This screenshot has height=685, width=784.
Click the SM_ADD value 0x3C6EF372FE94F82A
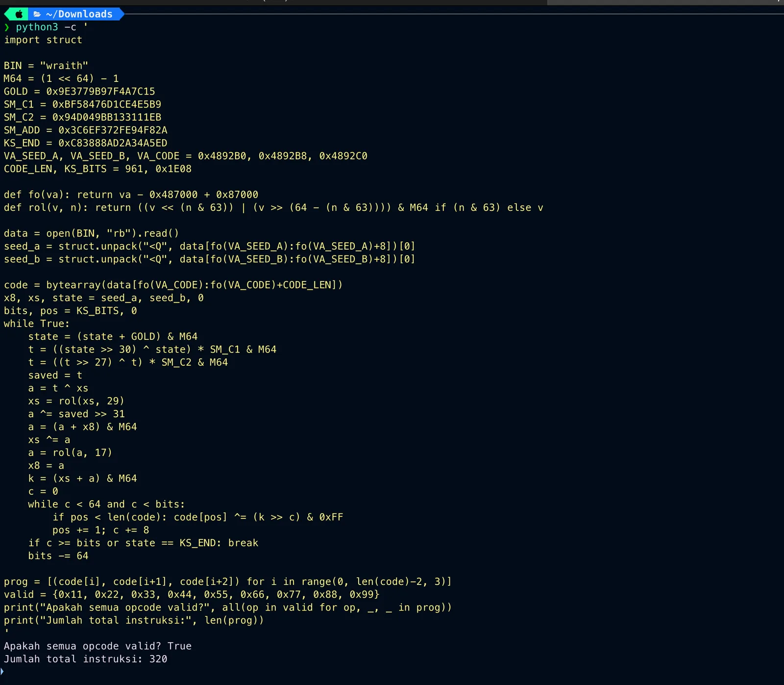pyautogui.click(x=113, y=130)
